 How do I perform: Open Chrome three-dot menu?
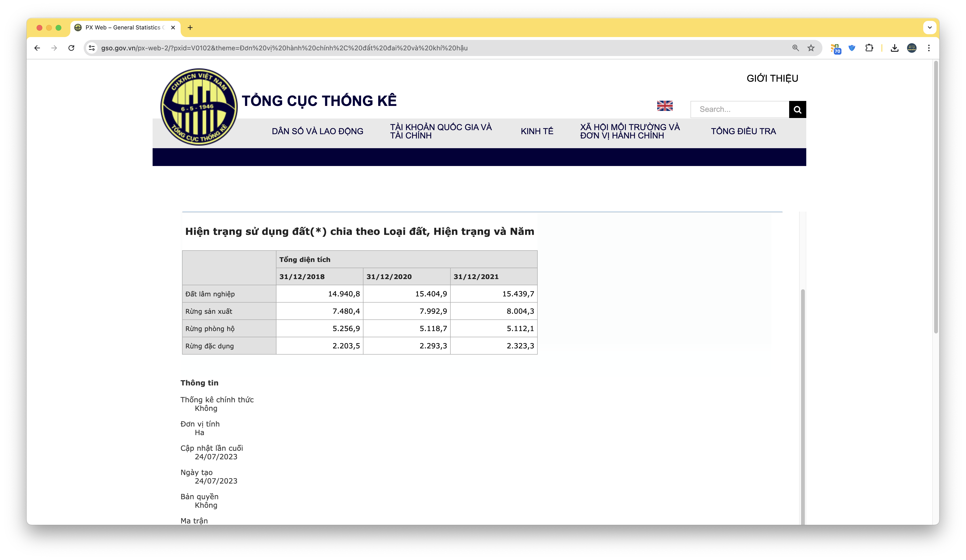click(928, 48)
